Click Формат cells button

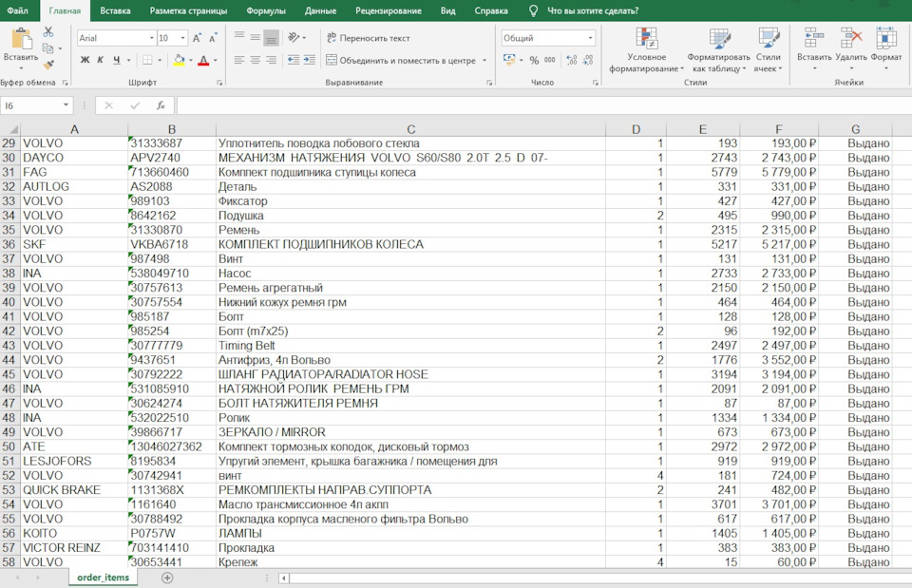tap(886, 50)
